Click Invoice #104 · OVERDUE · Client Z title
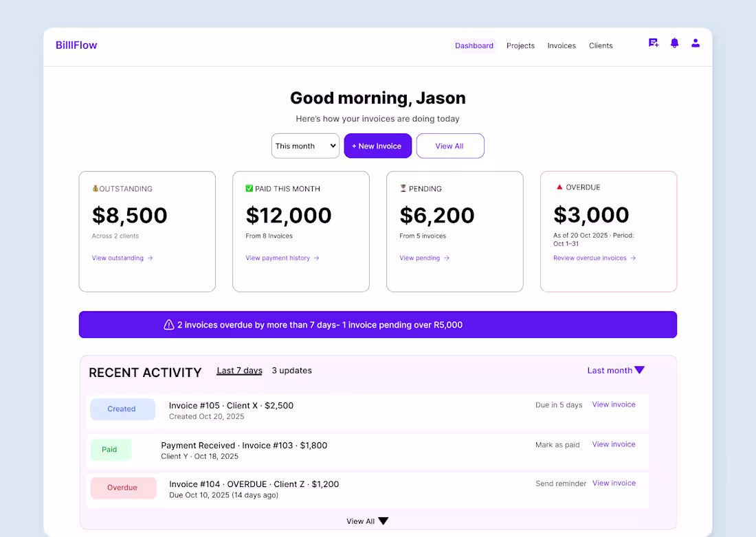Viewport: 756px width, 537px height. coord(254,484)
